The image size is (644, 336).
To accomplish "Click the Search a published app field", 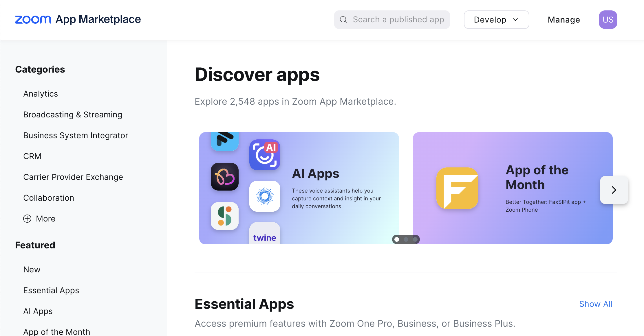I will [392, 20].
